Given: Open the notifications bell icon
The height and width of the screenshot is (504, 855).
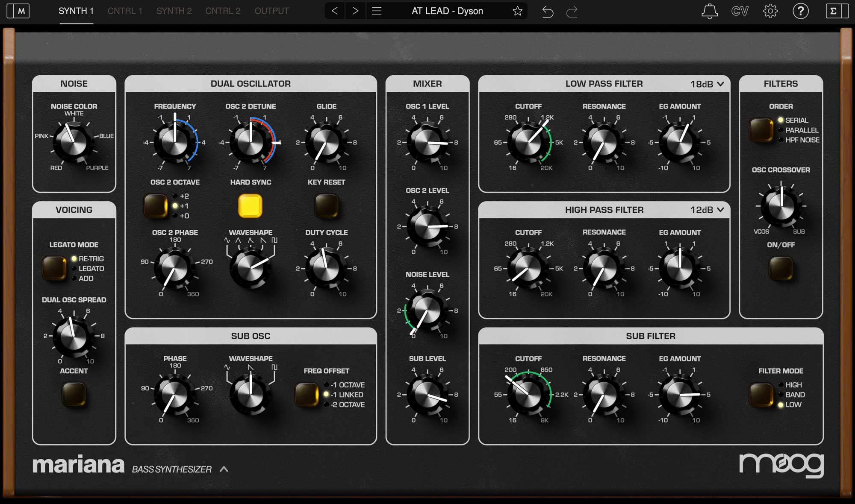Looking at the screenshot, I should tap(709, 11).
